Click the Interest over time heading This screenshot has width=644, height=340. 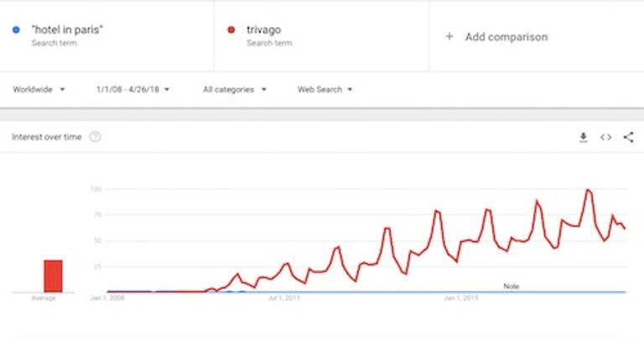[46, 137]
